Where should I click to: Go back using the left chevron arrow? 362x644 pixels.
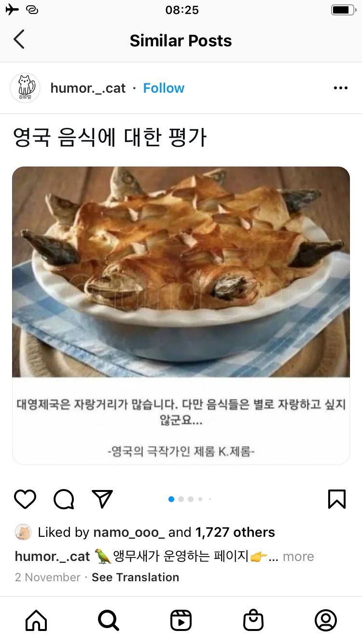[x=19, y=40]
